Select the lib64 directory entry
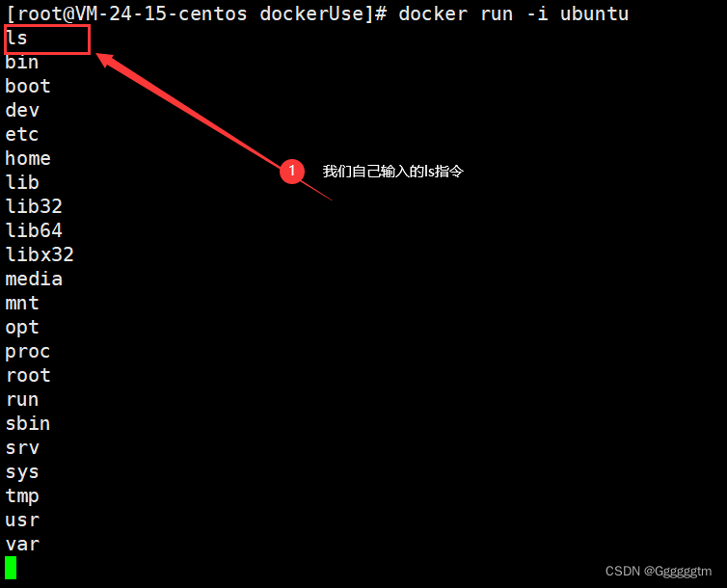727x588 pixels. pyautogui.click(x=34, y=230)
